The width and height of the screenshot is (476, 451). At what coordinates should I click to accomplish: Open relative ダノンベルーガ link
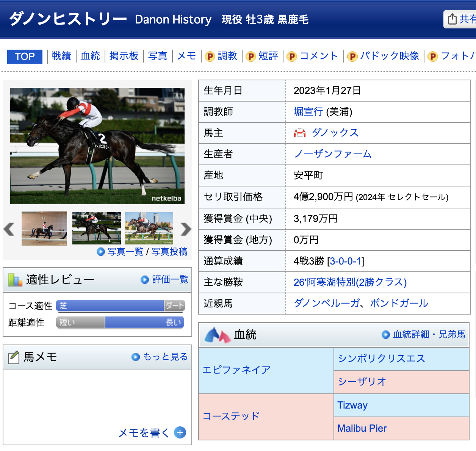326,303
